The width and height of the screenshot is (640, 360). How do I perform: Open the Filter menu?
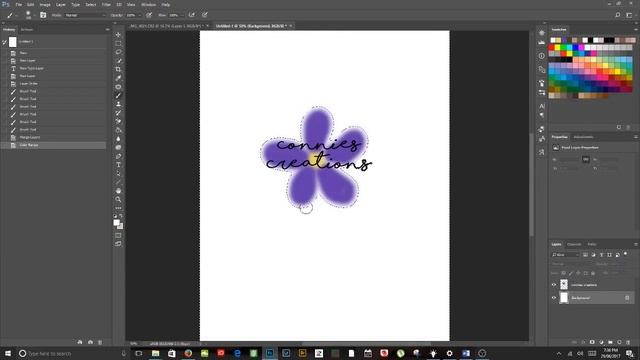106,4
